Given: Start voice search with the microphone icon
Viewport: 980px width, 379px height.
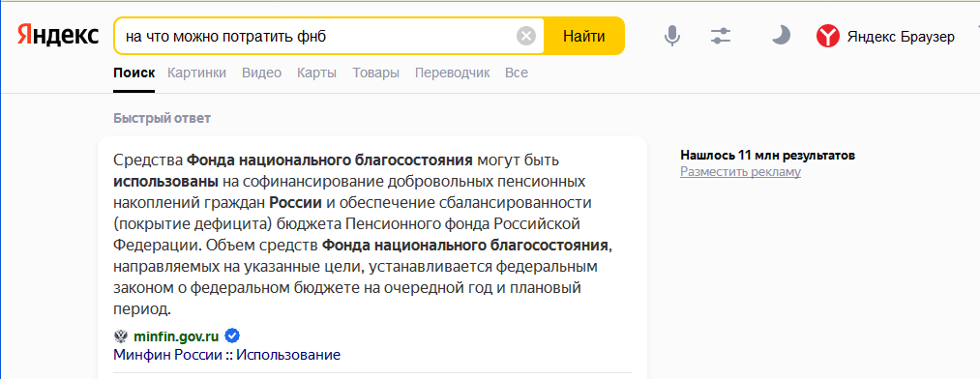Looking at the screenshot, I should point(671,36).
